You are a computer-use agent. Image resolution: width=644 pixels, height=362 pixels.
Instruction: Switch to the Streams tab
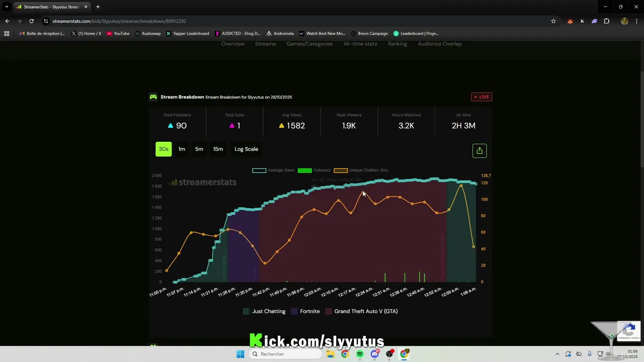click(265, 44)
